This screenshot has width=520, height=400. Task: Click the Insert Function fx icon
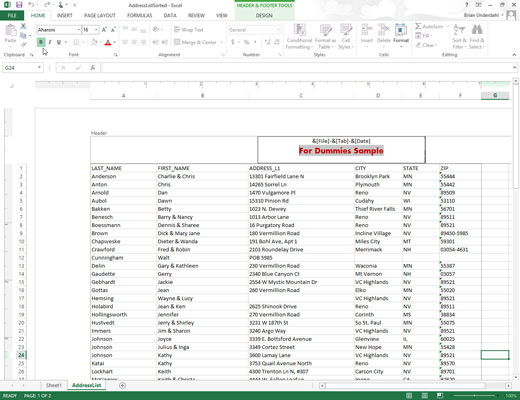(93, 68)
